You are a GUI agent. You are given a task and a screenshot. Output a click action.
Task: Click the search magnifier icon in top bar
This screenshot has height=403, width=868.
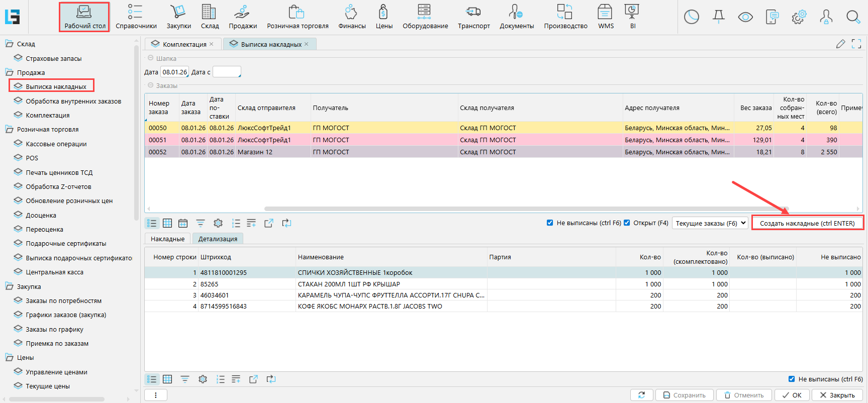coord(852,17)
